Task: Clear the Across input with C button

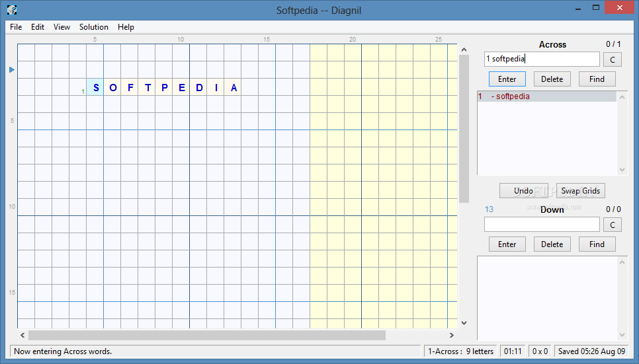Action: tap(612, 60)
